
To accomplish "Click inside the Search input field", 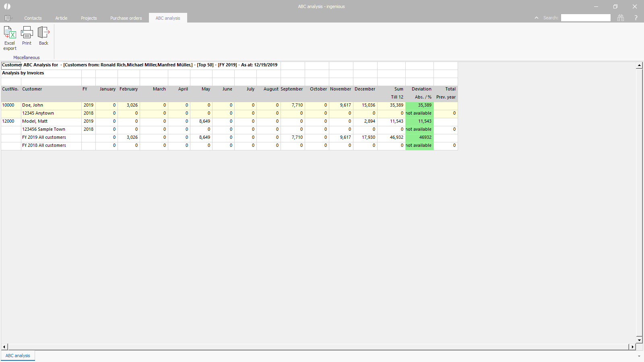I will coord(586,18).
